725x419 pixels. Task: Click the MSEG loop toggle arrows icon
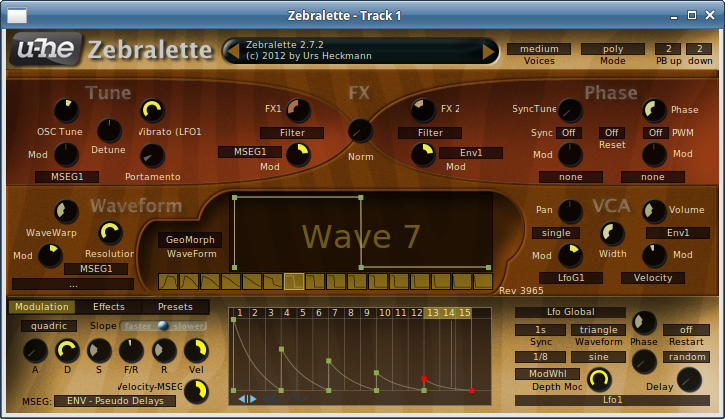pos(247,399)
